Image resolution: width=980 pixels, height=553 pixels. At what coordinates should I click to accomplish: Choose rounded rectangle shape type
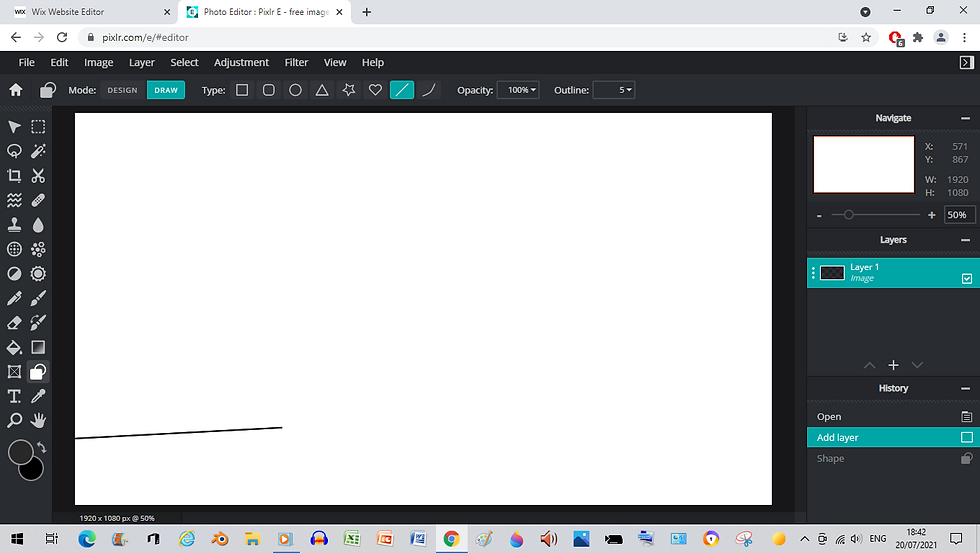point(269,90)
